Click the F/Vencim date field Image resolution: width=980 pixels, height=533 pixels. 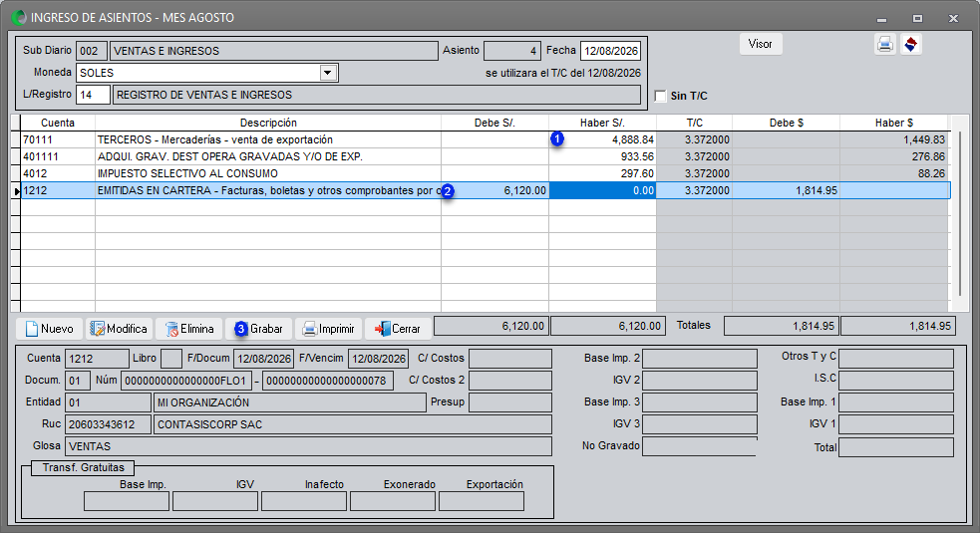(378, 359)
